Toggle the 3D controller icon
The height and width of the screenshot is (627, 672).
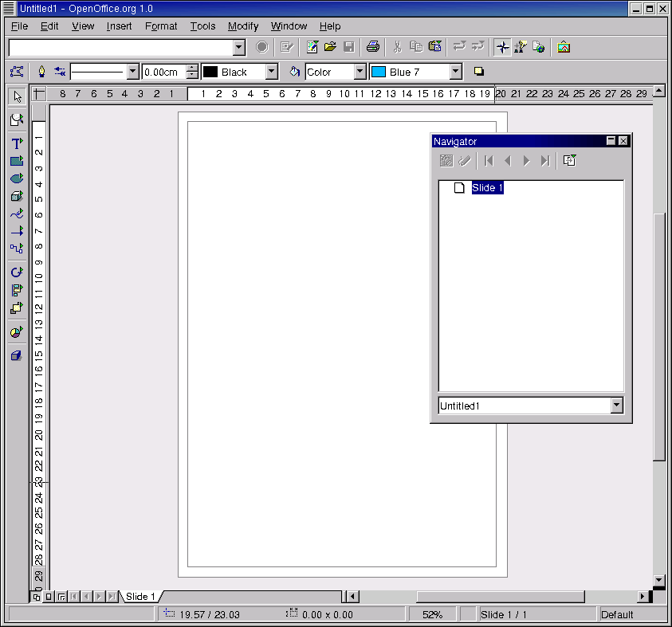[x=17, y=355]
